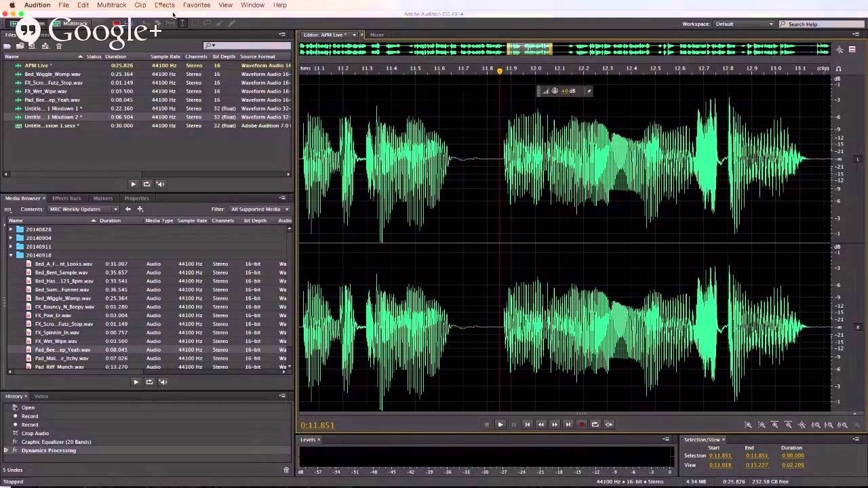Click Selection start time 0:11.851

pos(719,456)
